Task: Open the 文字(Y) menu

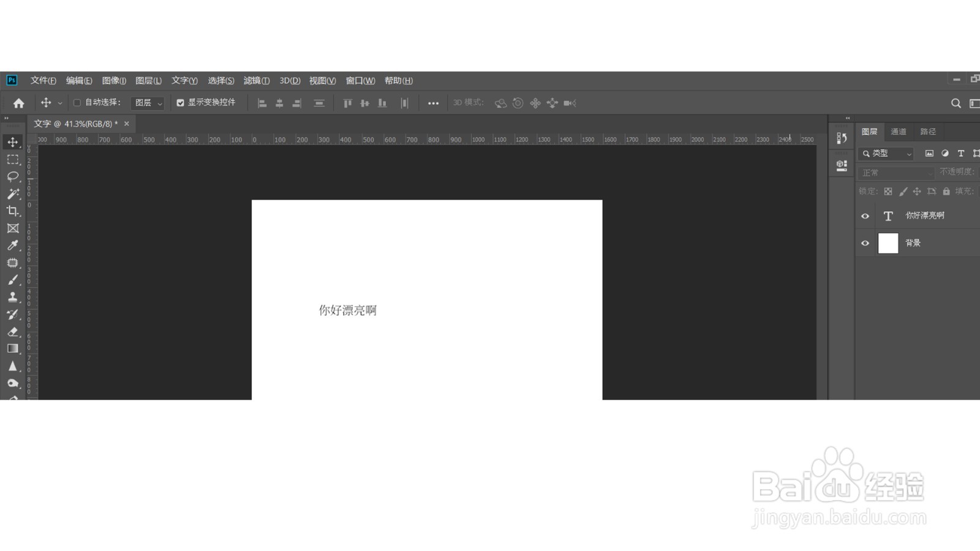Action: coord(184,81)
